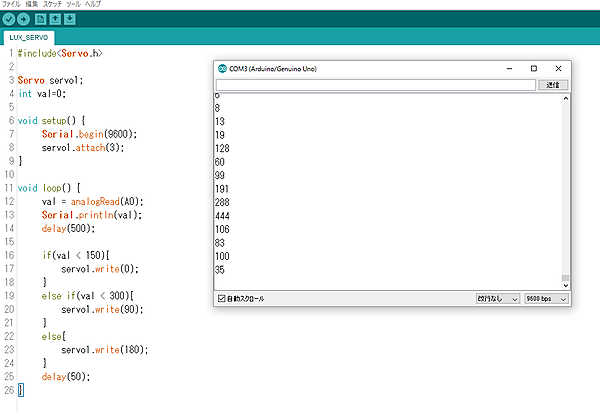Click the serial monitor text input field
The height and width of the screenshot is (413, 600).
[376, 85]
